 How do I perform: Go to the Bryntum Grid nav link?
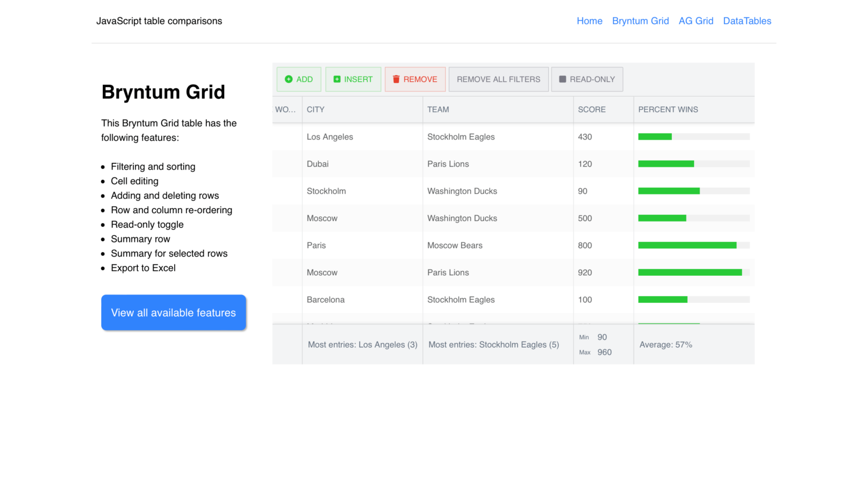pyautogui.click(x=640, y=21)
